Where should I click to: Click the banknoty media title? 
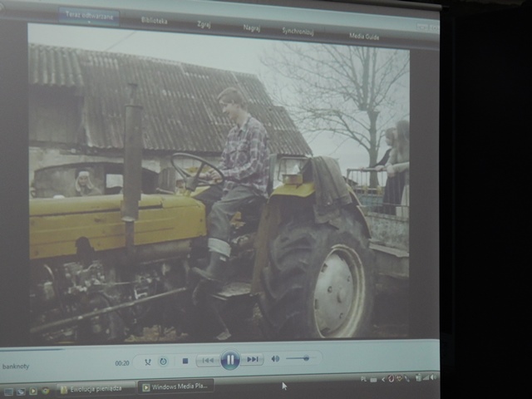[x=16, y=367]
